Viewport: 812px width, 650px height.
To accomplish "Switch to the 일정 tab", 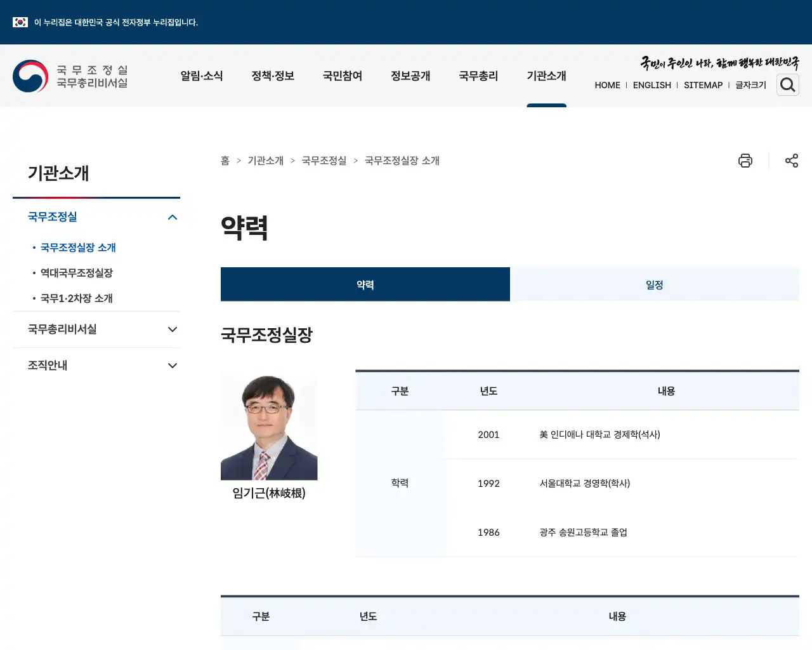I will click(655, 284).
